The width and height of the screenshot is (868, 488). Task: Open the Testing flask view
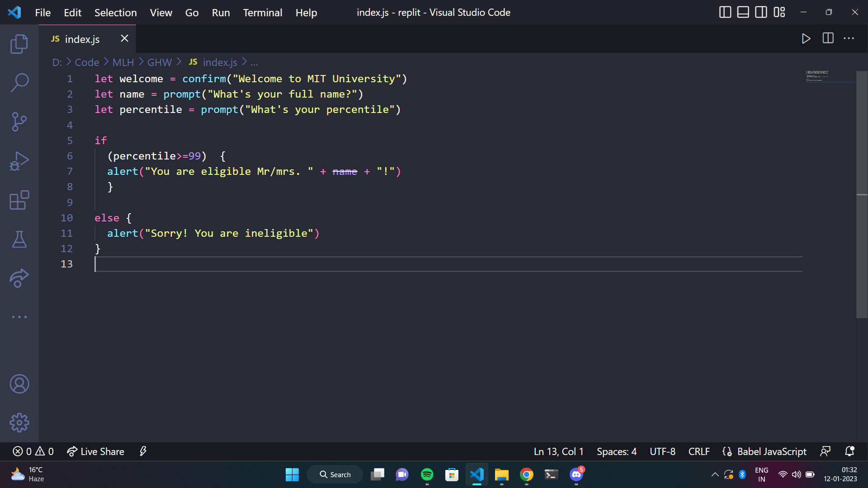[19, 239]
